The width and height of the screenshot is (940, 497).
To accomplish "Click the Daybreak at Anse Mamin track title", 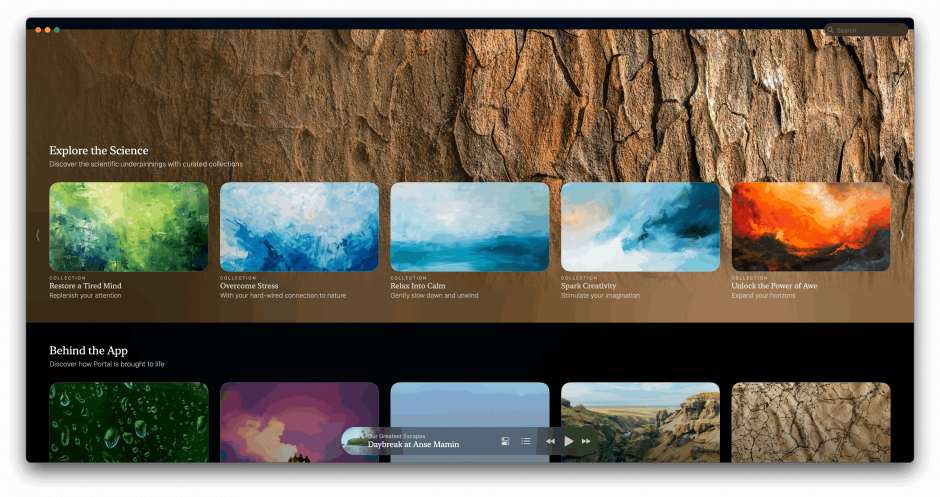I will [413, 445].
